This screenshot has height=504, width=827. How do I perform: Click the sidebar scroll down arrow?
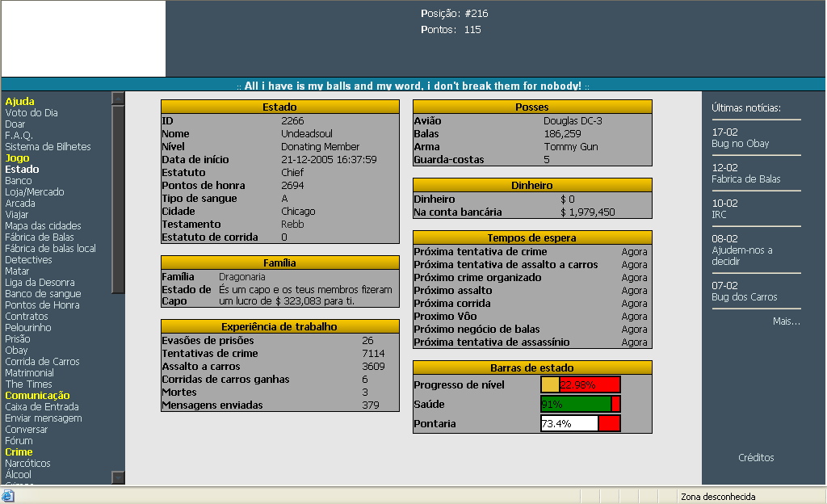[118, 477]
